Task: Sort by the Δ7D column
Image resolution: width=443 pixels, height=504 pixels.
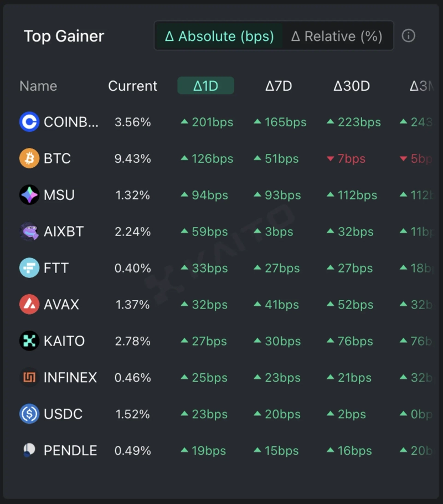Action: 278,86
